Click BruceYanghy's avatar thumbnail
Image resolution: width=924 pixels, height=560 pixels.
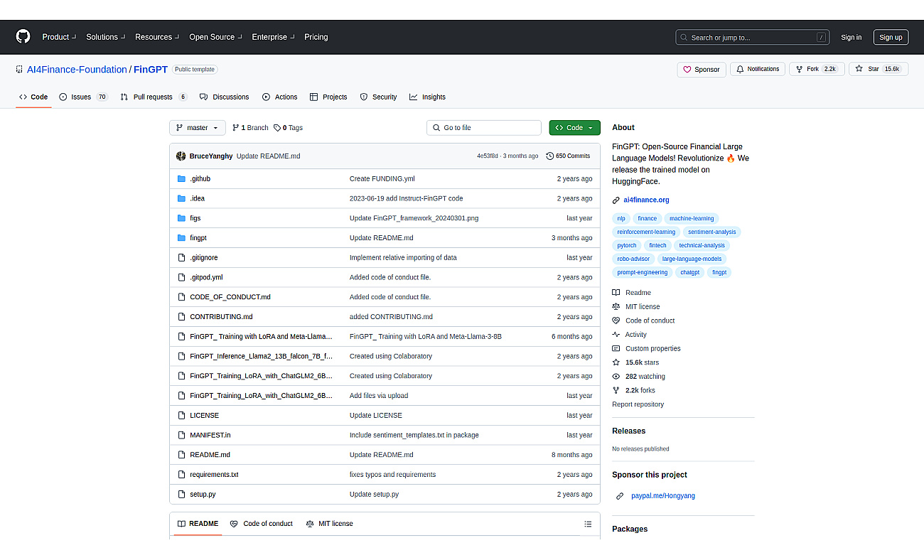coord(181,156)
